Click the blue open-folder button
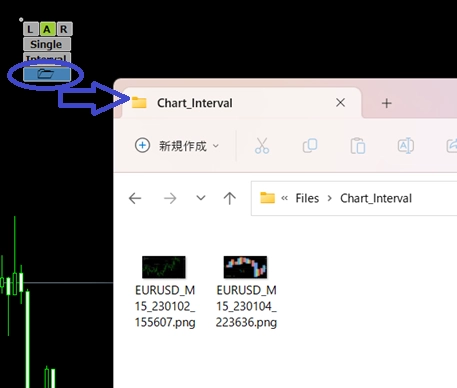The width and height of the screenshot is (457, 388). pos(47,74)
